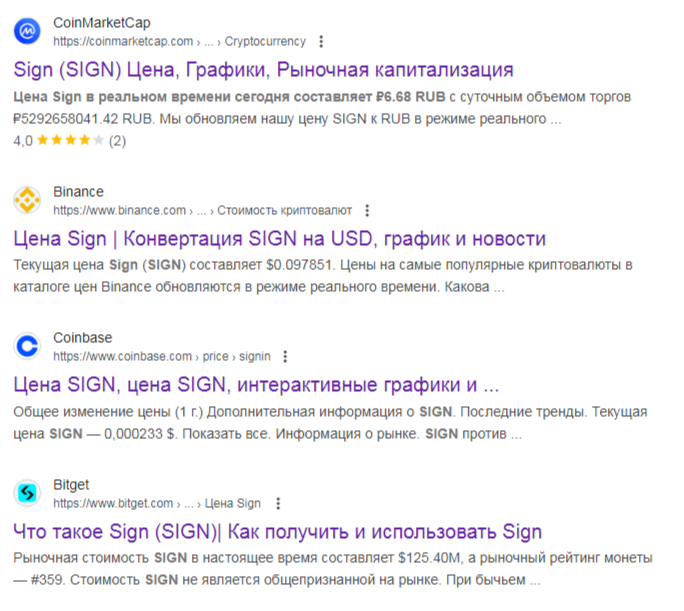Click the bitget.com Цена Sign URL
This screenshot has width=684, height=611.
pos(156,503)
